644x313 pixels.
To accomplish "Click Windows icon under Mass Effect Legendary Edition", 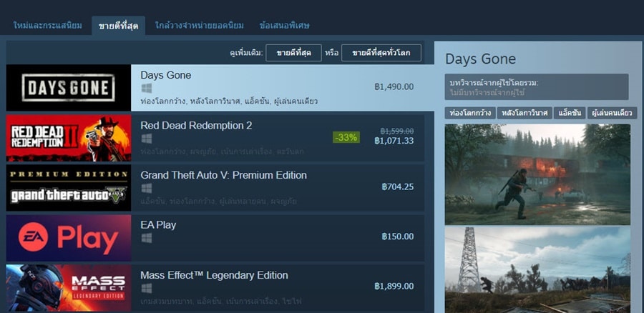I will 147,288.
